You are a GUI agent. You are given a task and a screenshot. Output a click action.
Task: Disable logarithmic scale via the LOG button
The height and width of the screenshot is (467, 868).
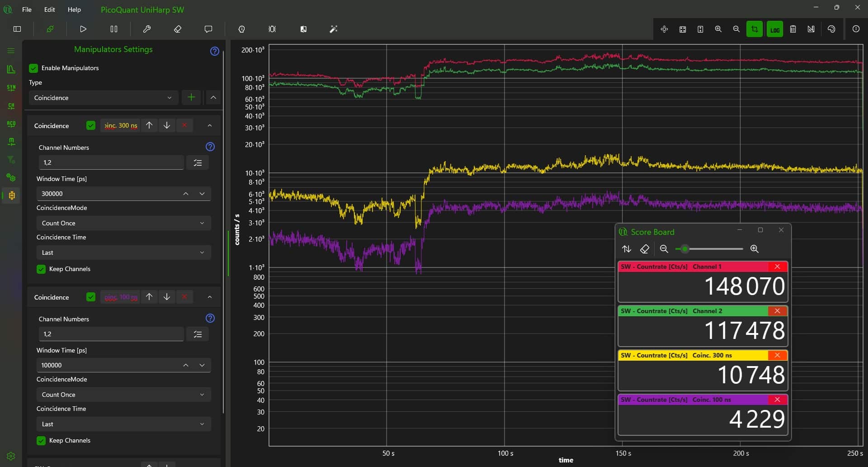pos(774,29)
